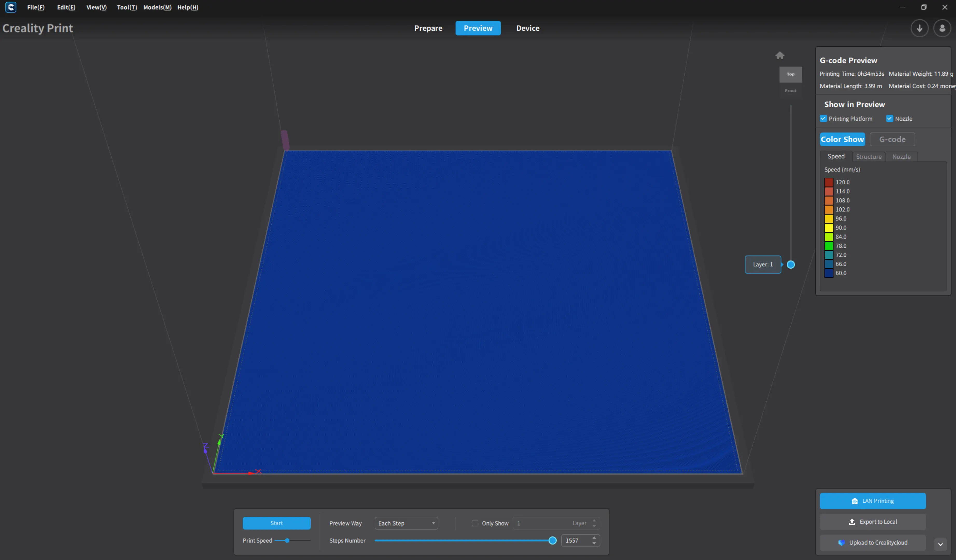Click the 78.0 green speed swatch
Screen dimensions: 956x560
pos(828,246)
